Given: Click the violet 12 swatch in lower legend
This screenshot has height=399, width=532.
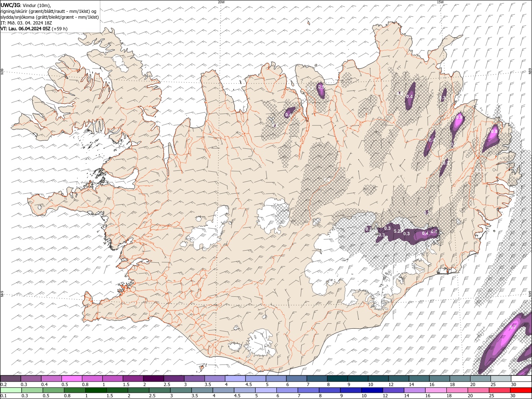Looking at the screenshot, I should [393, 390].
